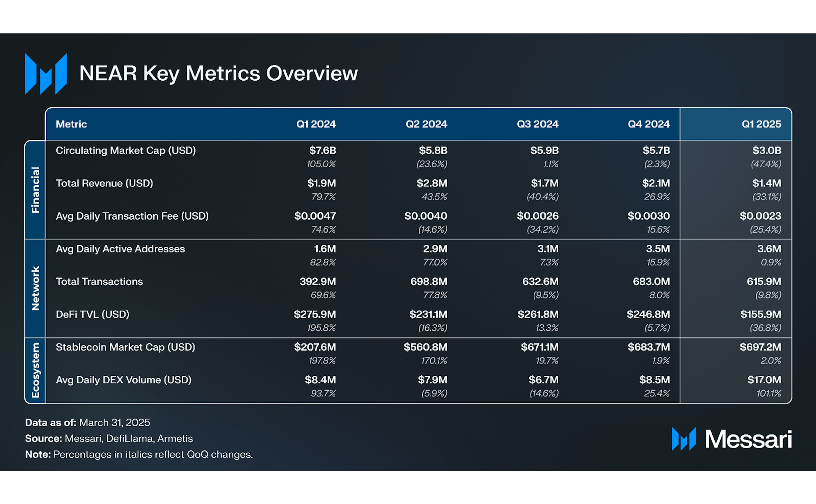
Task: Click the $207.6M stablecoin market cap value
Action: pyautogui.click(x=315, y=347)
